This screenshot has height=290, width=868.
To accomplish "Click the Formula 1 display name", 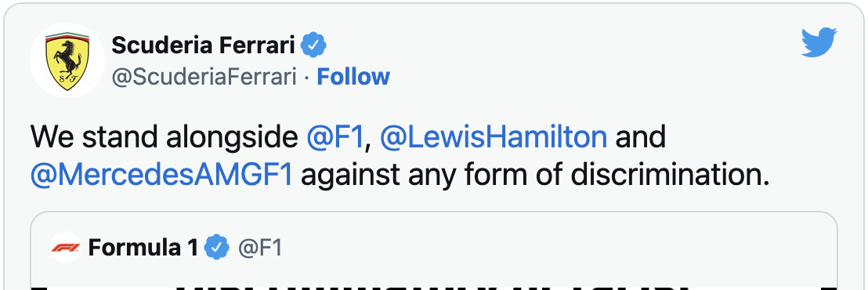I will (143, 248).
